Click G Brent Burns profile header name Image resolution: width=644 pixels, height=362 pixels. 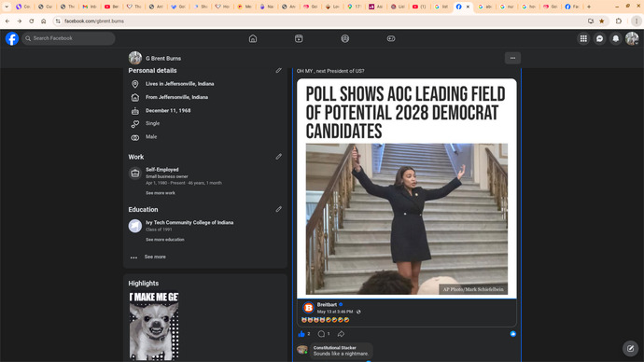pyautogui.click(x=163, y=58)
